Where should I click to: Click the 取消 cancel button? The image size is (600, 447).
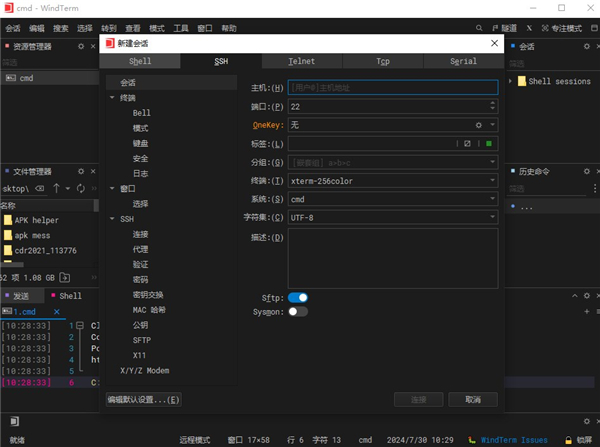point(466,399)
